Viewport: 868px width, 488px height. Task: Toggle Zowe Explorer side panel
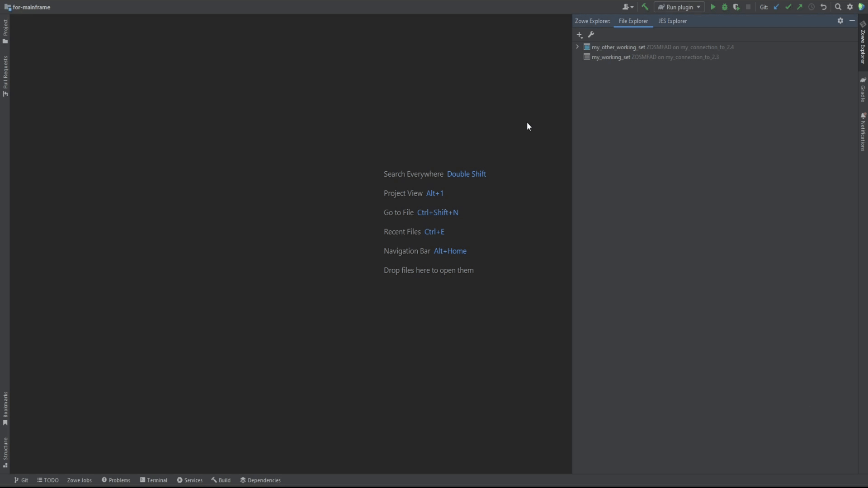click(863, 43)
